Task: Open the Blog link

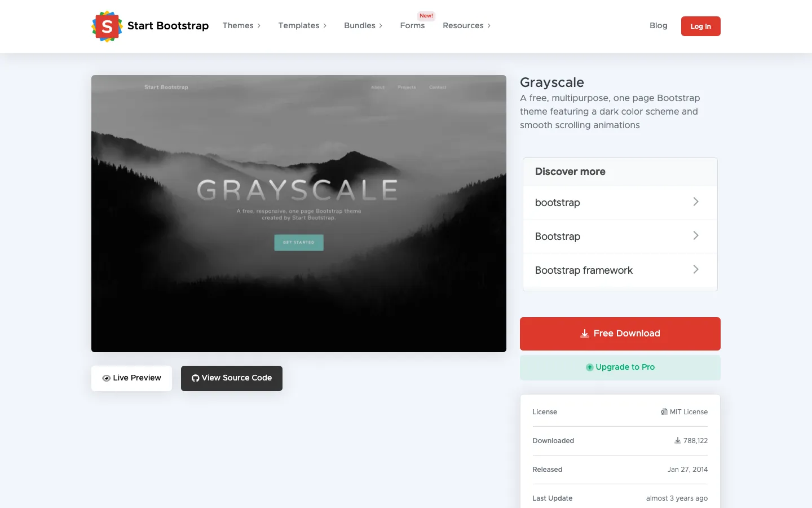Action: (658, 26)
